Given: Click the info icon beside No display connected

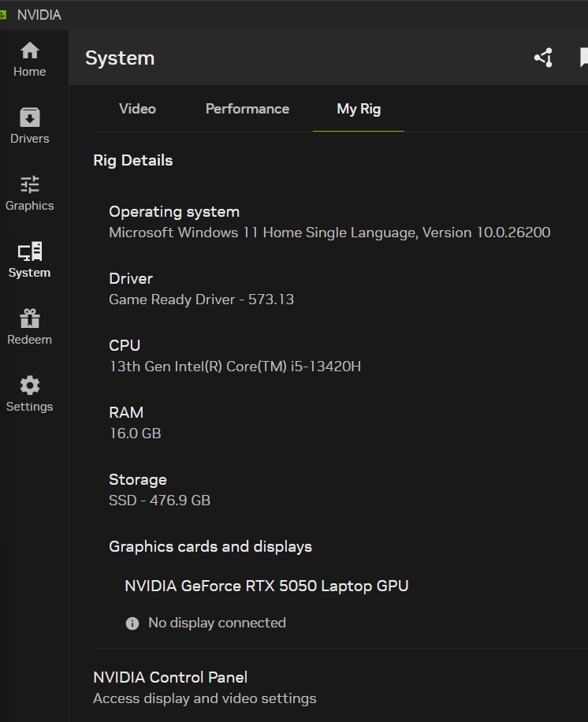Looking at the screenshot, I should tap(132, 623).
